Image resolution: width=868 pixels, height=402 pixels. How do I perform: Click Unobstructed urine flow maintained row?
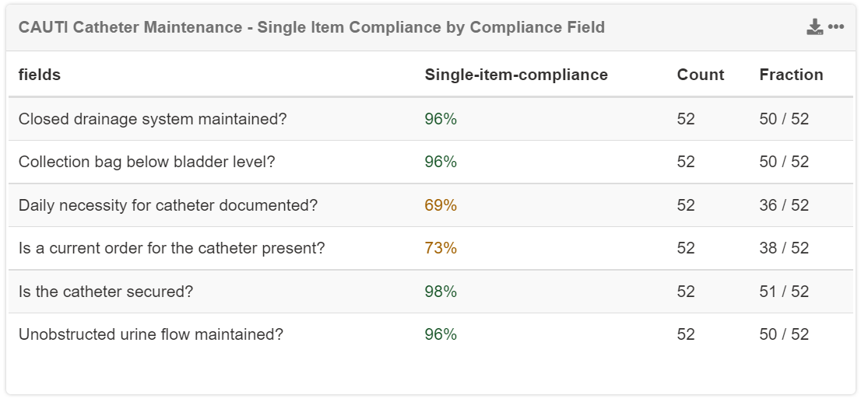coord(151,334)
